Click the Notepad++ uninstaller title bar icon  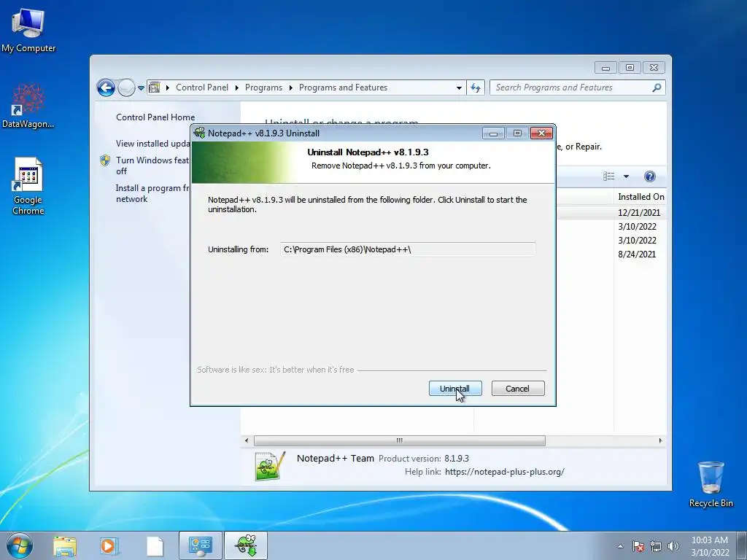click(200, 133)
